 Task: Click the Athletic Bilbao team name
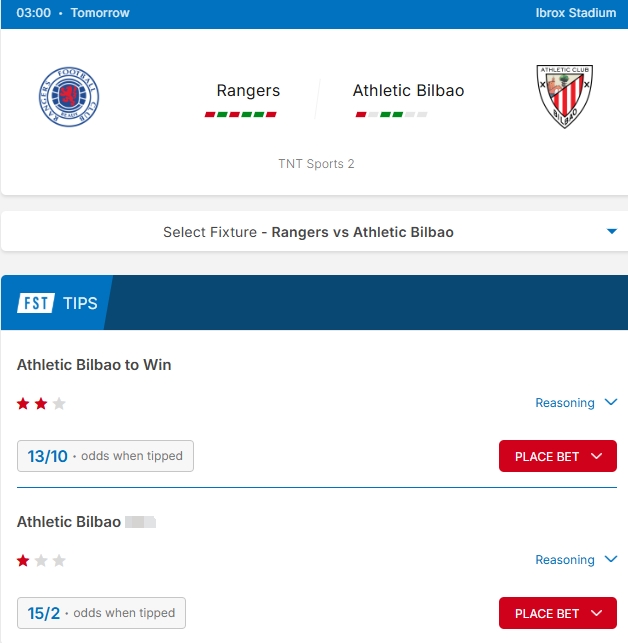[x=408, y=91]
